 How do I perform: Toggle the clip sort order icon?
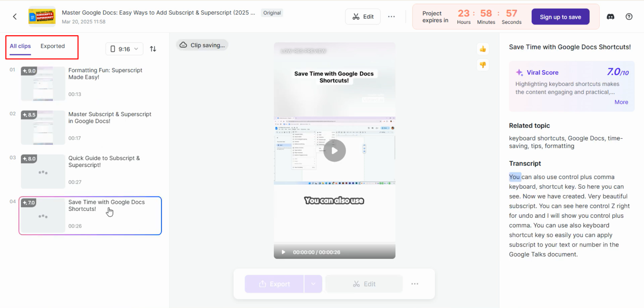pos(153,49)
